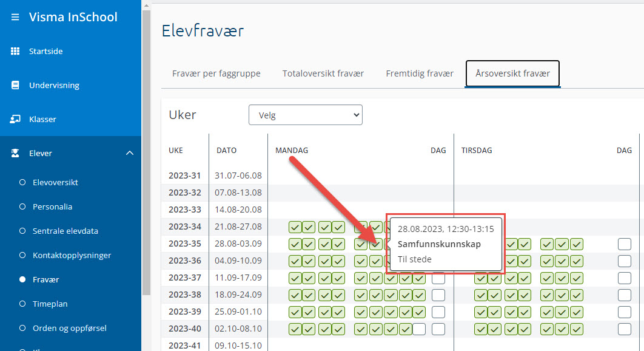Open the hamburger navigation menu
Image resolution: width=644 pixels, height=351 pixels.
point(15,17)
